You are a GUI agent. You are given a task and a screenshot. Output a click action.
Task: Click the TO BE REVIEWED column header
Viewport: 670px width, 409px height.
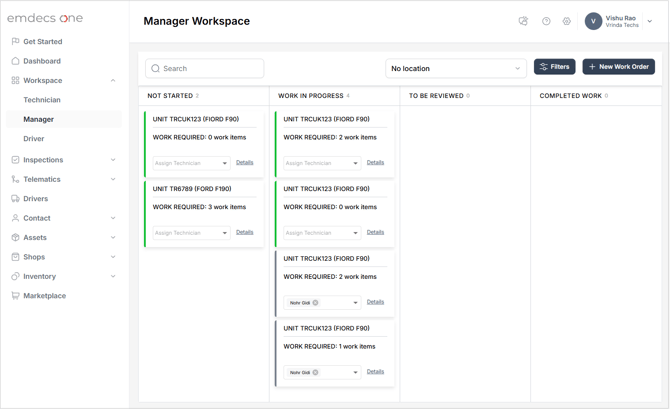(436, 96)
